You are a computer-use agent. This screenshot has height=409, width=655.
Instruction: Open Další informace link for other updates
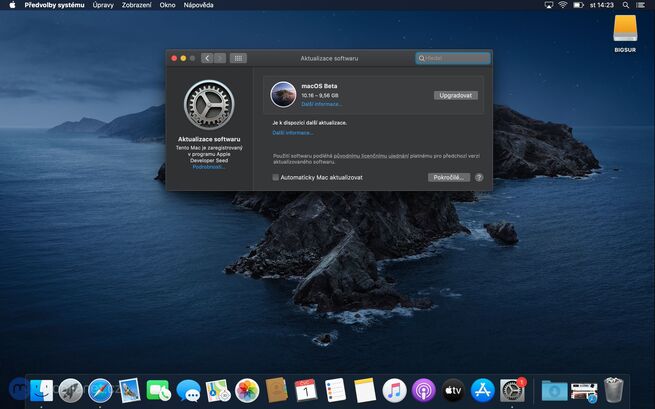click(293, 132)
